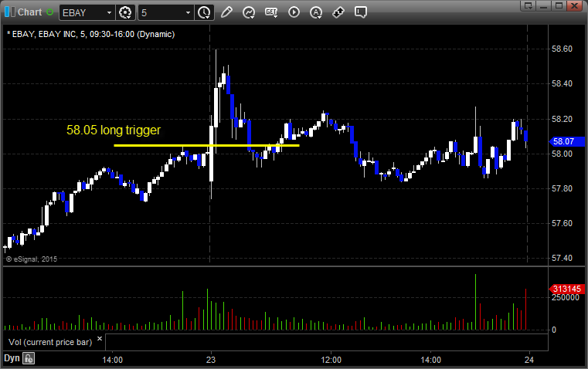Screen dimensions: 588x369
Task: Click the 58.05 long trigger text annotation
Action: (114, 130)
